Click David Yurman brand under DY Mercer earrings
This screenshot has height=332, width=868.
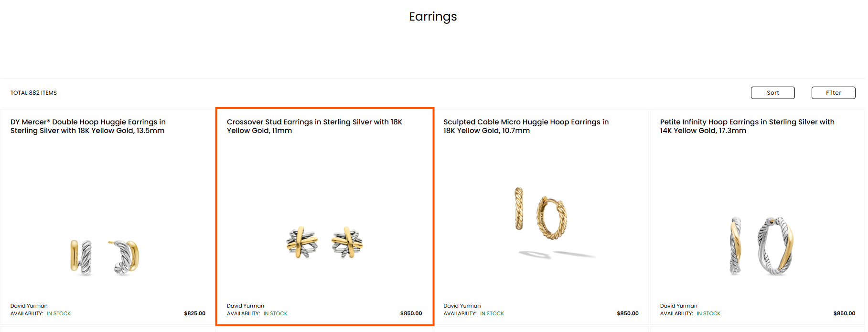29,306
